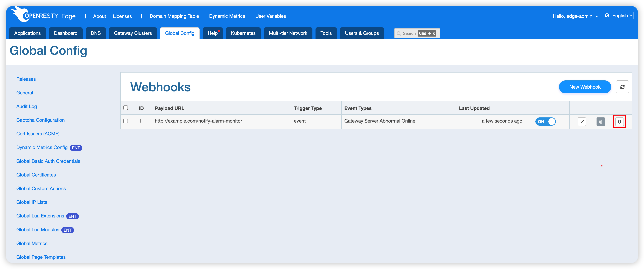
Task: Check the checkbox for webhook ID 1
Action: coord(126,121)
